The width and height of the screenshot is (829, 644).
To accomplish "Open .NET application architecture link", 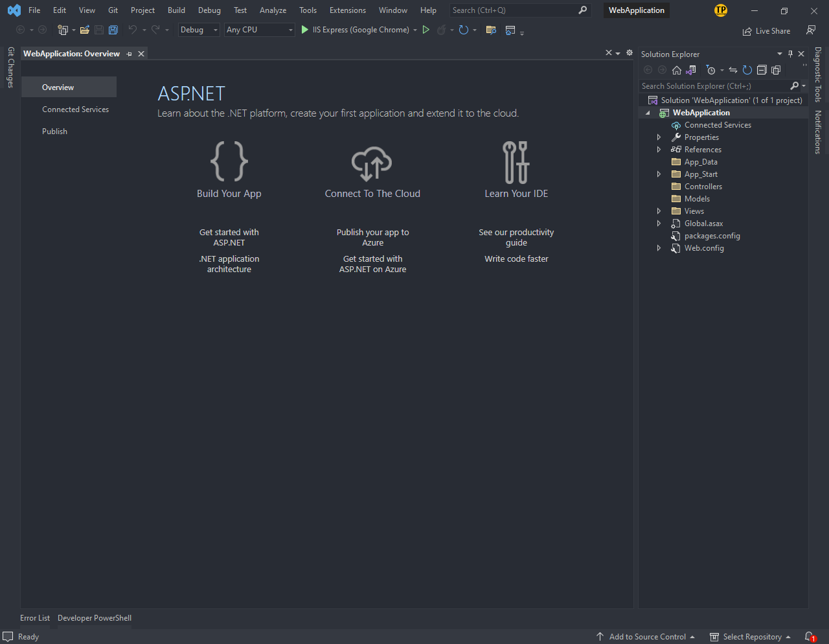I will click(229, 264).
